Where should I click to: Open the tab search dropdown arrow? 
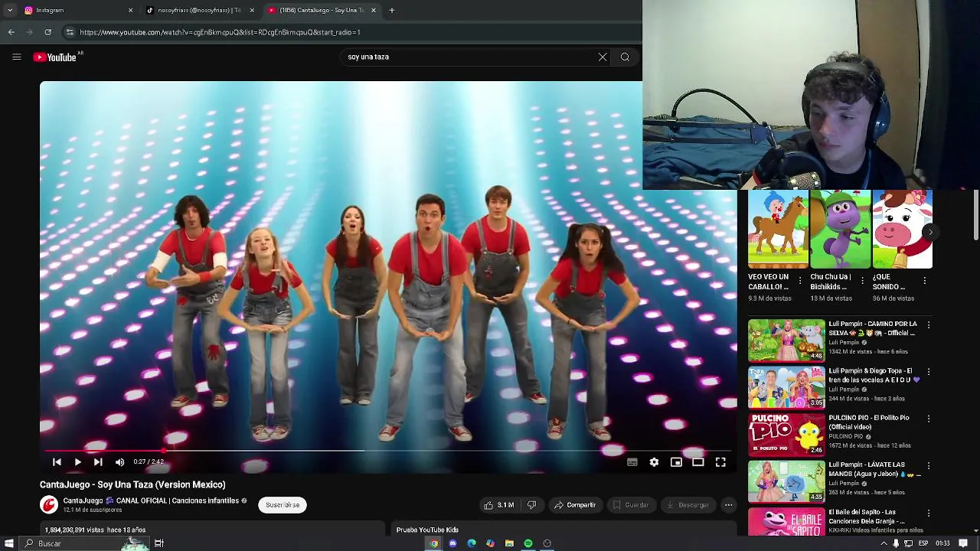[10, 10]
